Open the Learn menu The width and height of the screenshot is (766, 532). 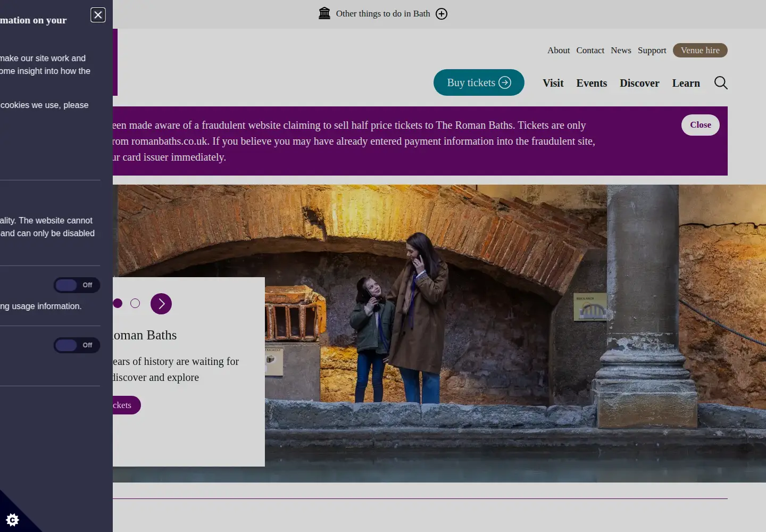(x=686, y=83)
